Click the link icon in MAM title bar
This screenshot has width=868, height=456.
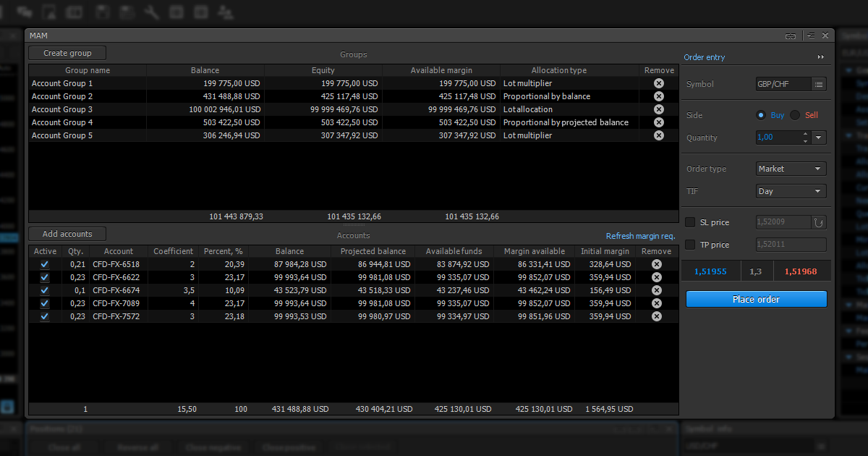click(x=791, y=35)
